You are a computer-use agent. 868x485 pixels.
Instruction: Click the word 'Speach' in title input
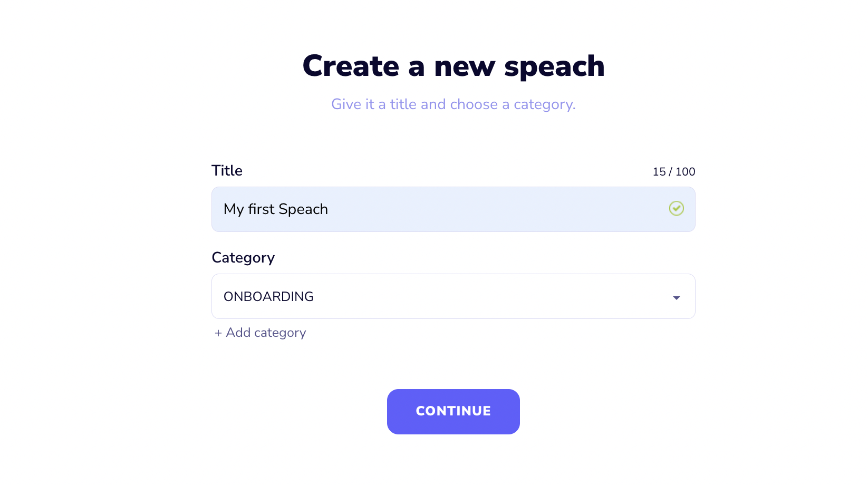coord(303,210)
